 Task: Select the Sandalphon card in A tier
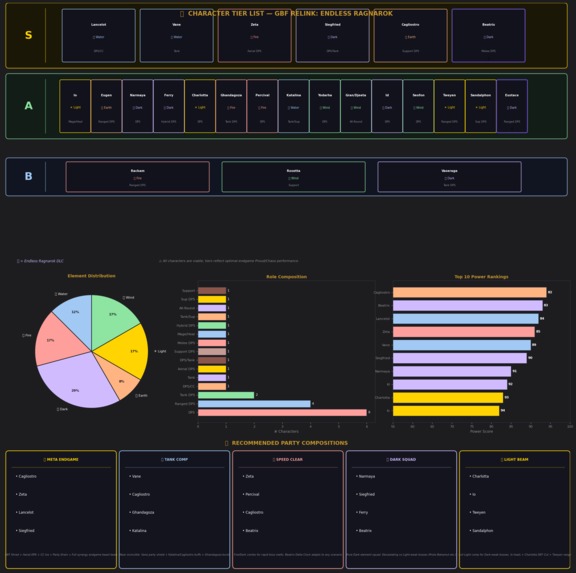pyautogui.click(x=481, y=106)
